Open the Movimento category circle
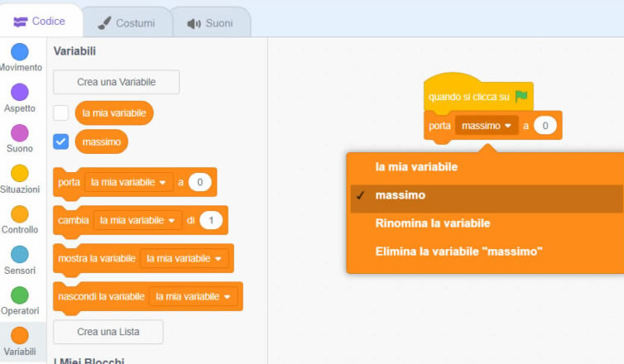Image resolution: width=624 pixels, height=364 pixels. tap(20, 52)
